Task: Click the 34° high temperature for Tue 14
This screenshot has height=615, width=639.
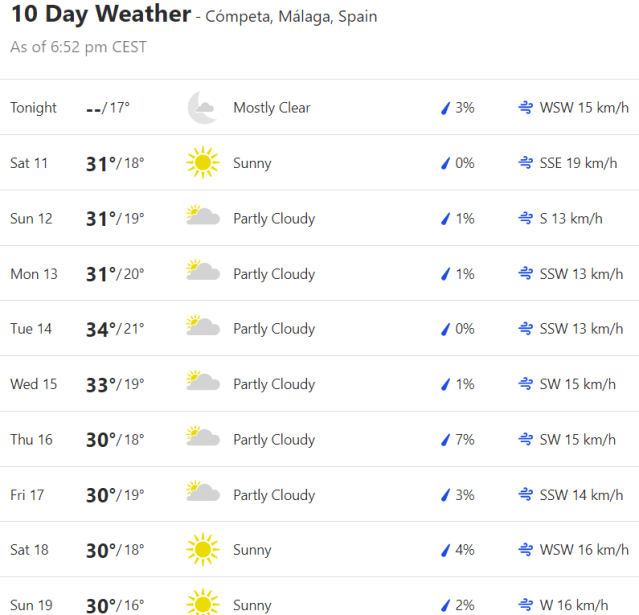Action: 101,328
